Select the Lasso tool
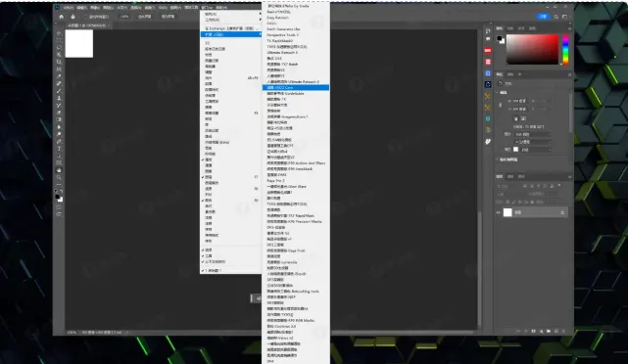This screenshot has width=628, height=364. point(59,48)
